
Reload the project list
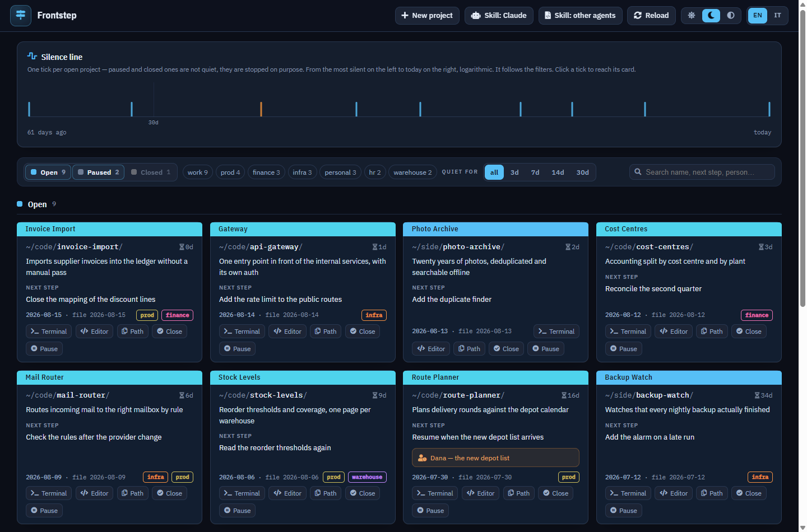tap(651, 16)
